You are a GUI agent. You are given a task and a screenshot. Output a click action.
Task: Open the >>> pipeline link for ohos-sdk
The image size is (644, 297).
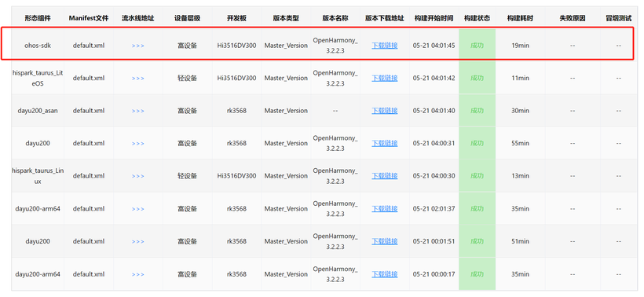(138, 46)
